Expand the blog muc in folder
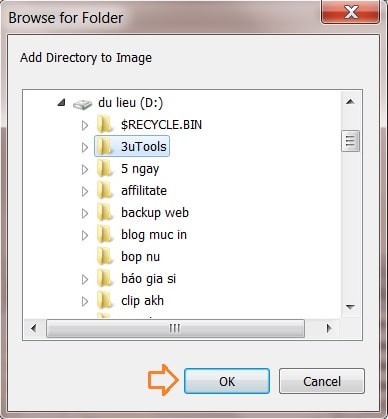Viewport: 388px width, 419px height. tap(85, 235)
